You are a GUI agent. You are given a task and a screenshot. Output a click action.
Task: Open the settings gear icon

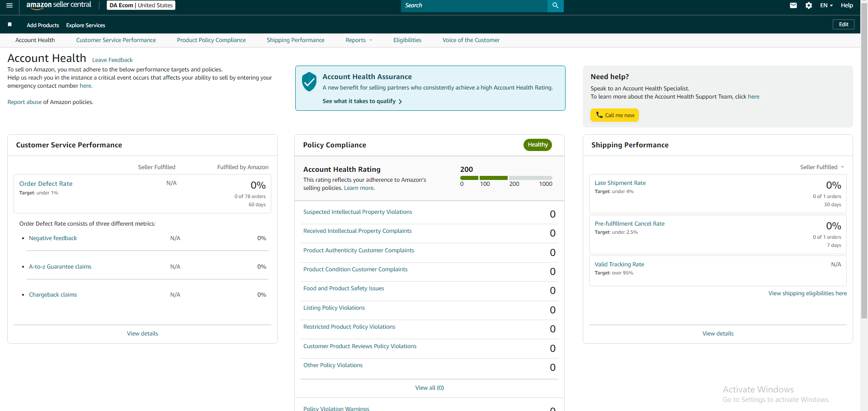[x=809, y=5]
